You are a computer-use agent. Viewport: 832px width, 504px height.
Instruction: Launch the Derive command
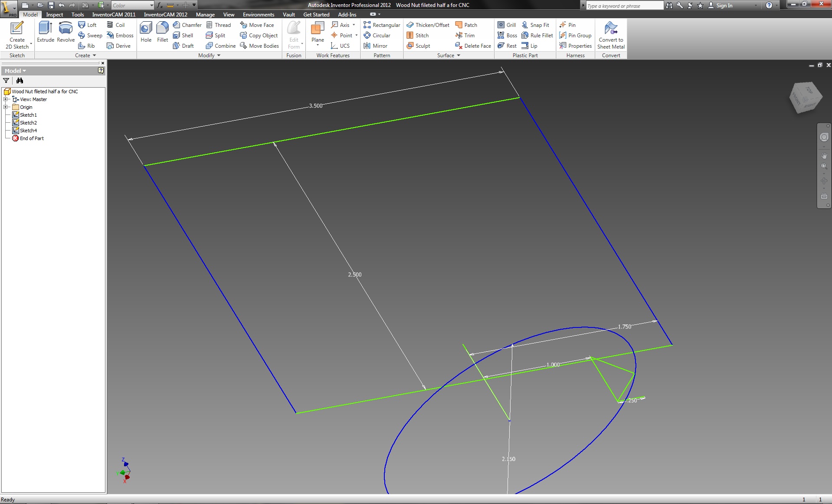pos(118,46)
